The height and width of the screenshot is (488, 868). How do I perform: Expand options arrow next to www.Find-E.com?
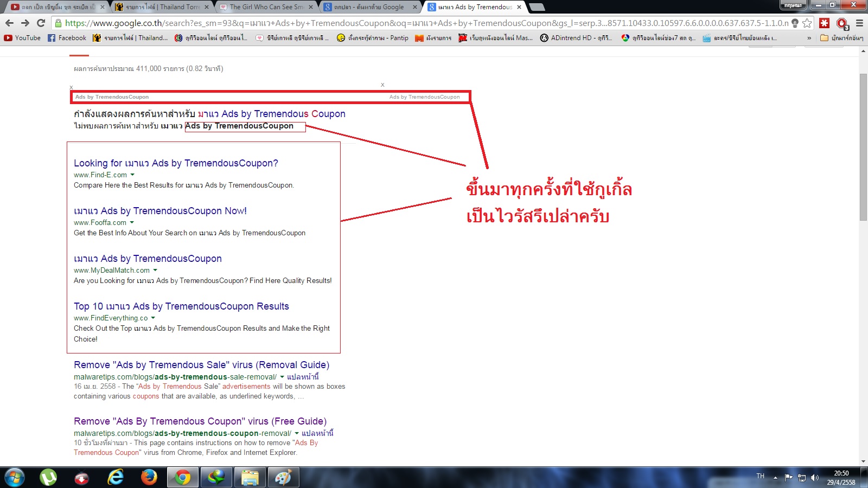[x=132, y=175]
